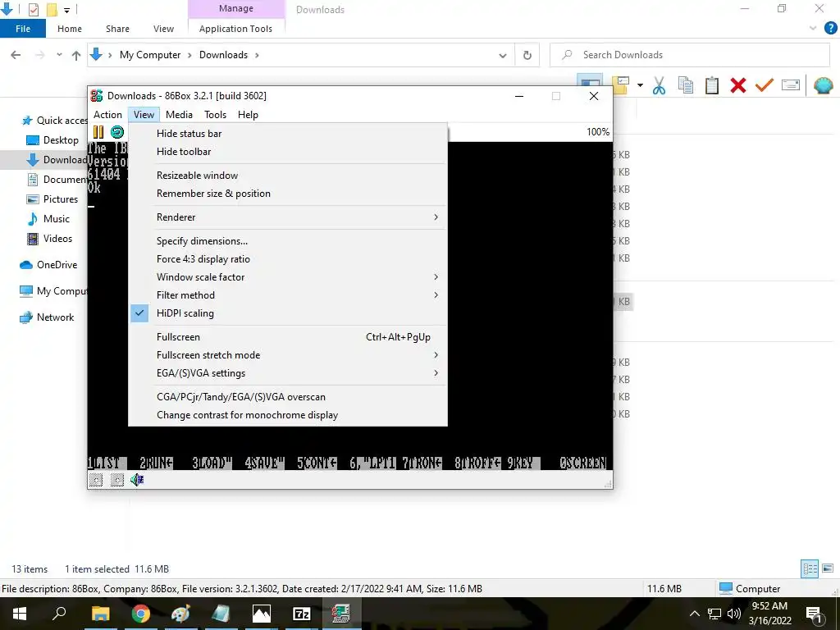Click the Explorer Help question mark icon
Screen dimensions: 840x630
[830, 29]
